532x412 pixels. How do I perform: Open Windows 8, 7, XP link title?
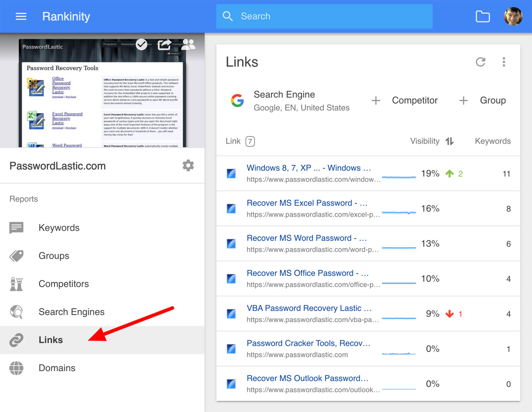point(309,168)
